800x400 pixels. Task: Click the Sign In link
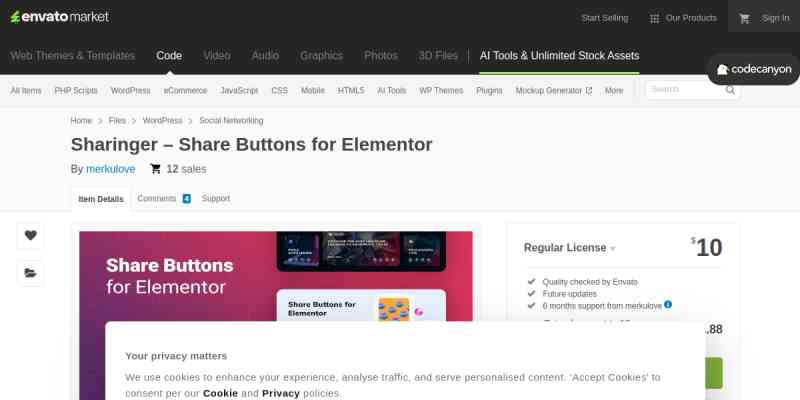776,18
